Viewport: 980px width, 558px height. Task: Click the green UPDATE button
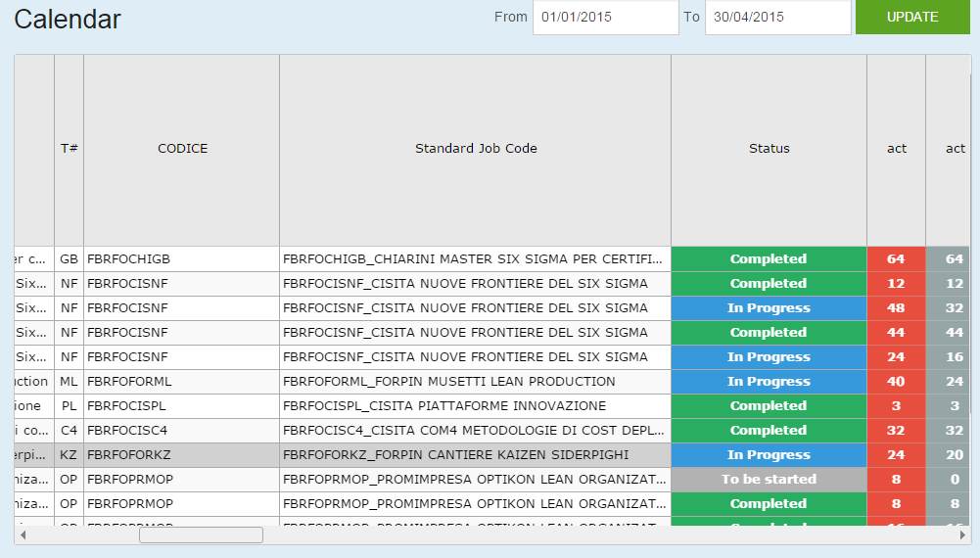pyautogui.click(x=911, y=18)
